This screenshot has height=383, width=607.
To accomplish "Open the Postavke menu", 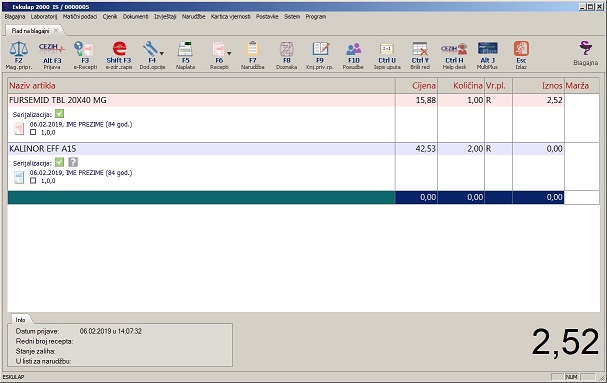I will 267,17.
